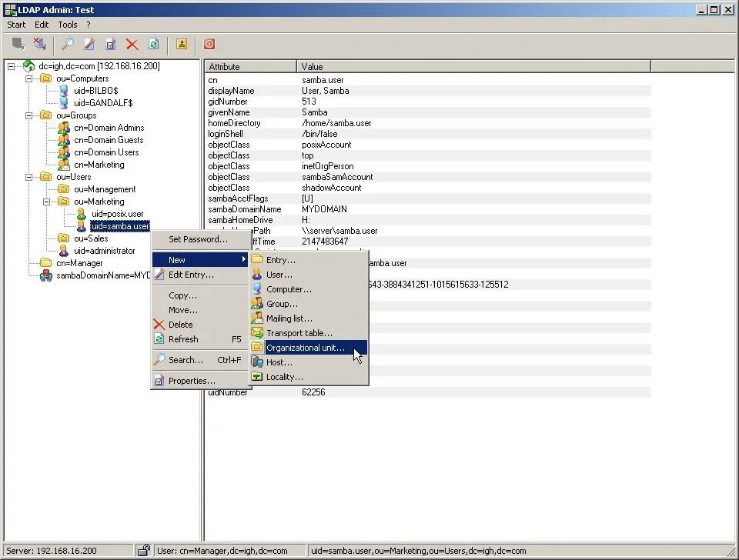Select Host in the New submenu
Image resolution: width=739 pixels, height=560 pixels.
(309, 362)
